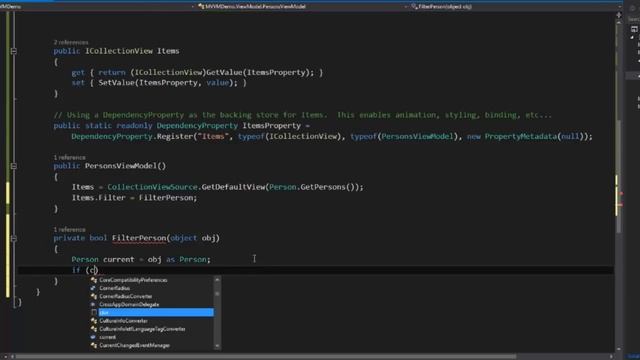Click the split-editor handle above the vertical scrollbar

tap(619, 15)
